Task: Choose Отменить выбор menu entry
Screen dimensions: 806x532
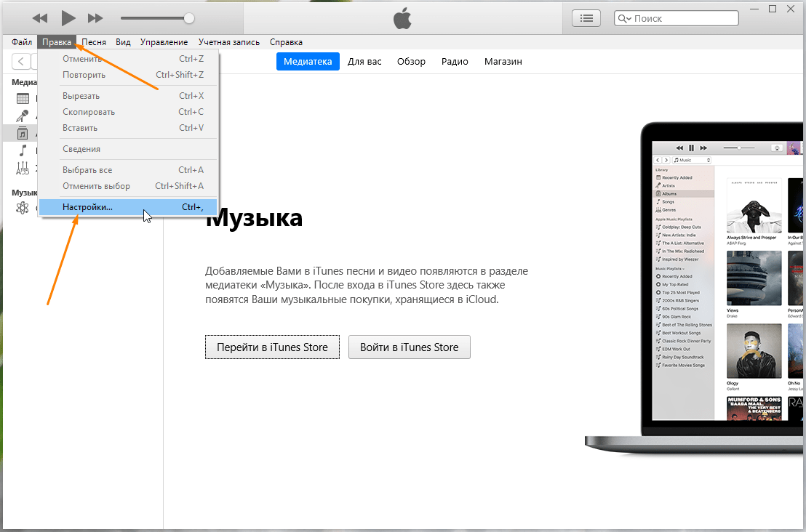Action: (x=128, y=186)
